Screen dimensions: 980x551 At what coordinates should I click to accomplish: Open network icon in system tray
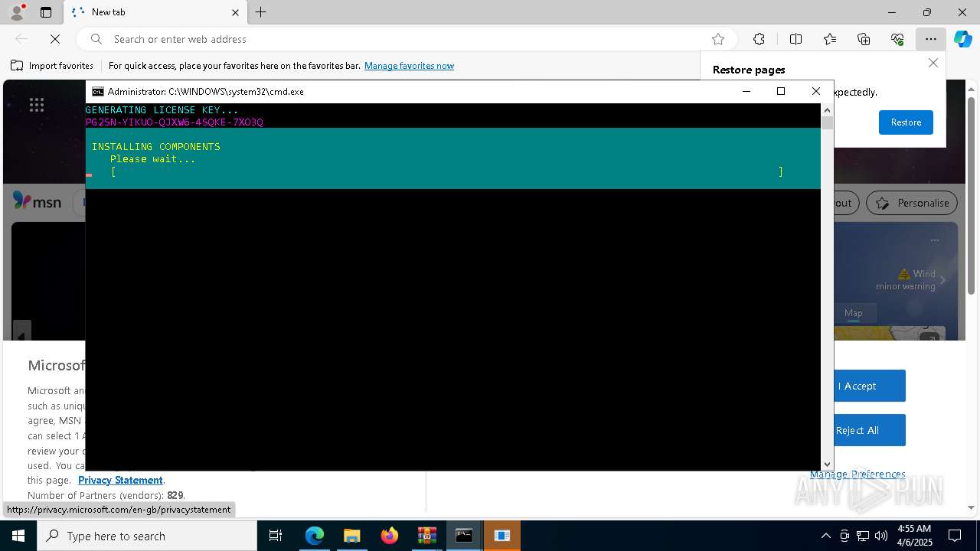pyautogui.click(x=863, y=536)
